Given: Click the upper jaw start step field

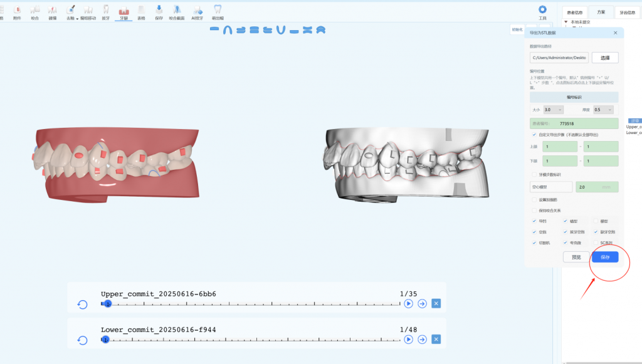Looking at the screenshot, I should click(x=560, y=147).
